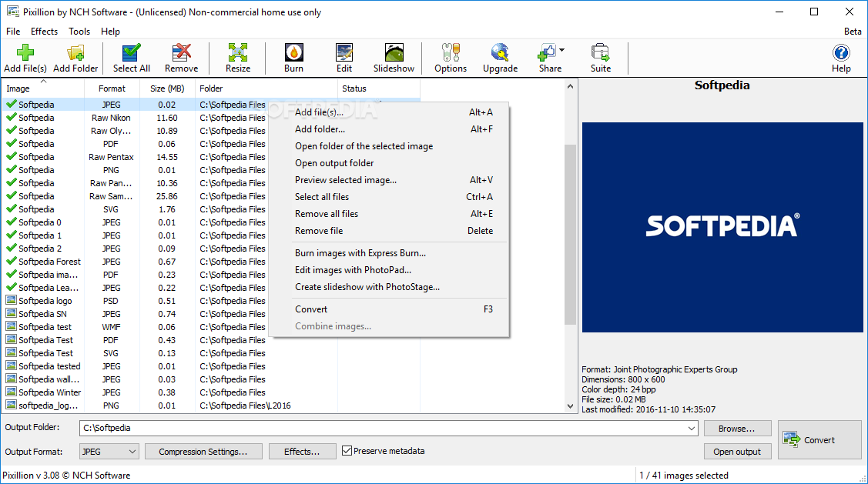Click the Pixillion app icon in the title bar
Image resolution: width=868 pixels, height=484 pixels.
13,12
